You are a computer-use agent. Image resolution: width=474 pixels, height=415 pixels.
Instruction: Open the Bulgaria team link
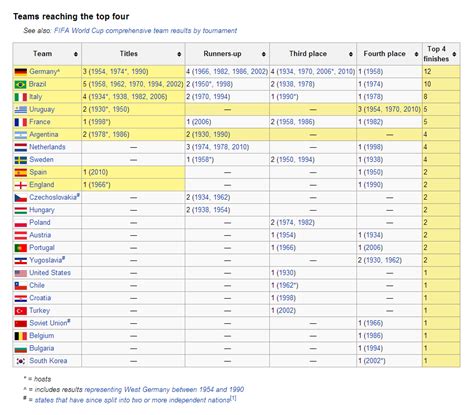pyautogui.click(x=42, y=348)
